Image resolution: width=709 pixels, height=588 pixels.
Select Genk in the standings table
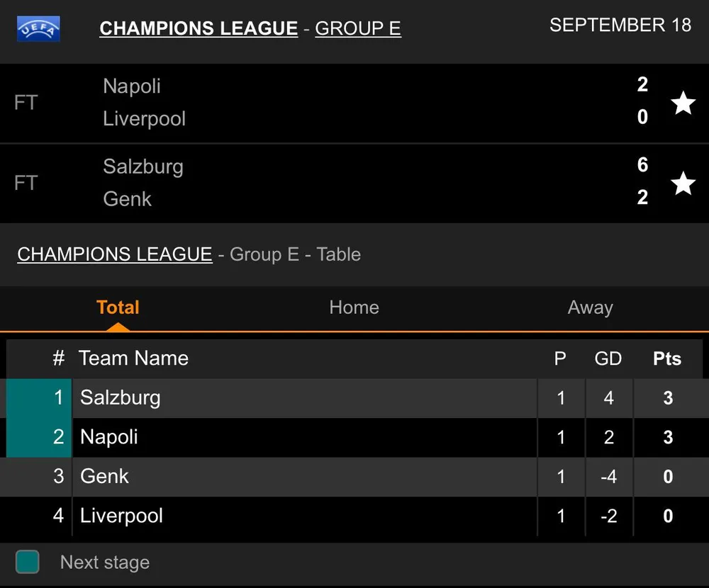coord(105,476)
